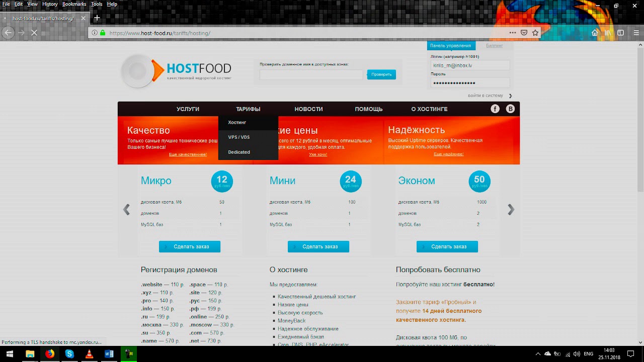Screen dimensions: 644x362
Task: Open the ПОМОЩЬ navigation item
Action: pyautogui.click(x=369, y=109)
